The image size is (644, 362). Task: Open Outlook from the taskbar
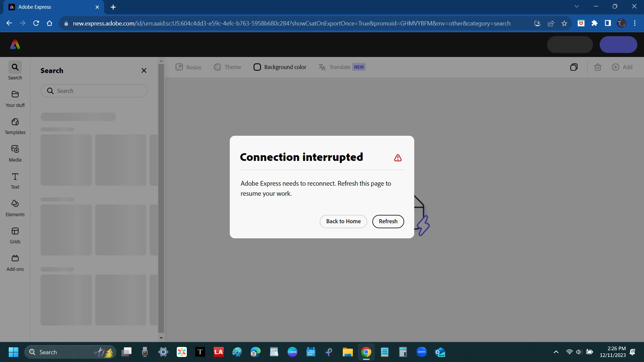(440, 352)
